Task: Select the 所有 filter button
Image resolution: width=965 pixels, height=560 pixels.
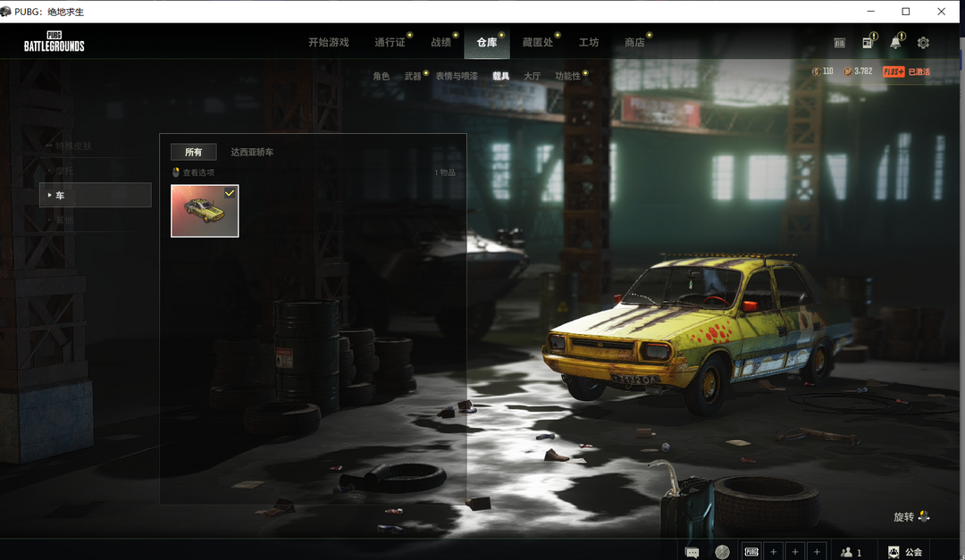Action: point(193,152)
